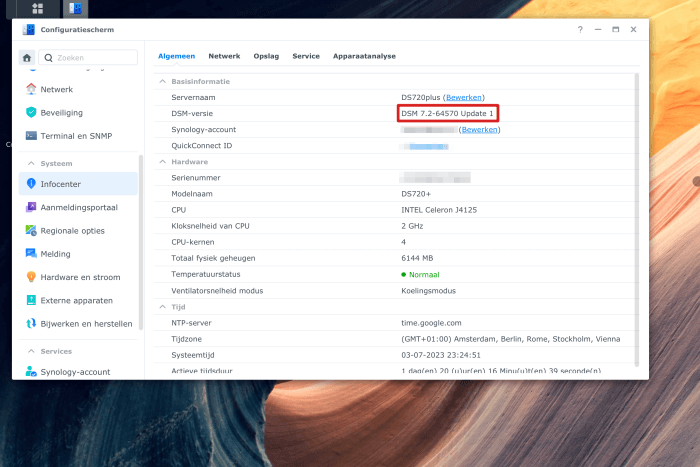Switch to the Opslag tab
Screen dimensions: 700x467
[266, 56]
